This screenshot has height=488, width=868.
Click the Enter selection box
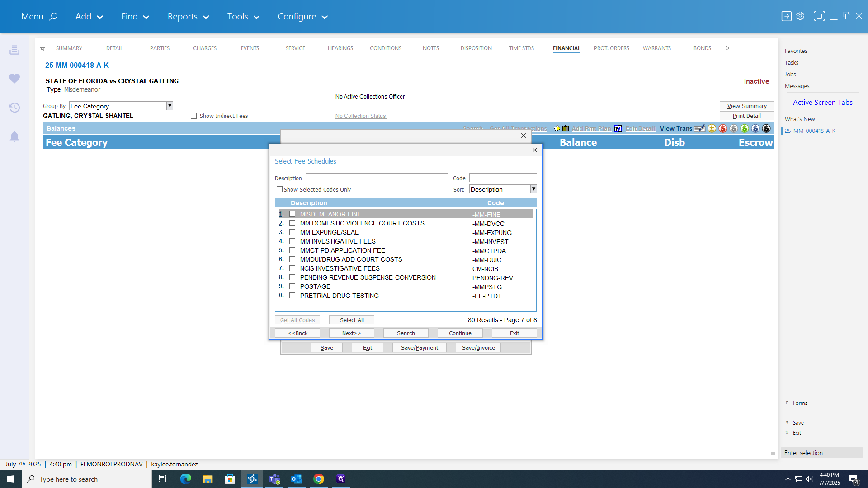click(822, 453)
